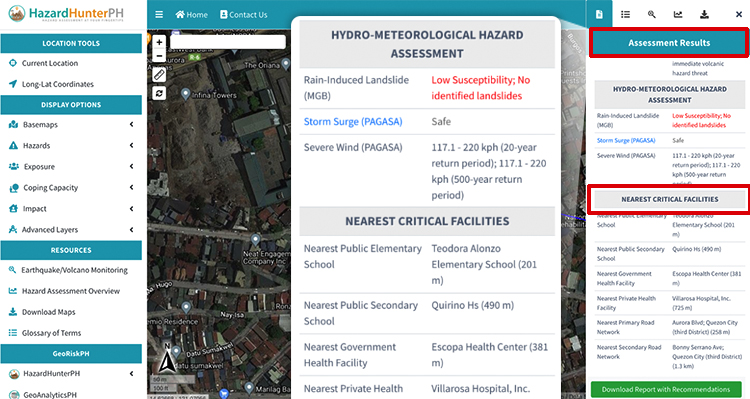Screen dimensions: 750x399
Task: Go to Home in top bar
Action: tap(191, 15)
